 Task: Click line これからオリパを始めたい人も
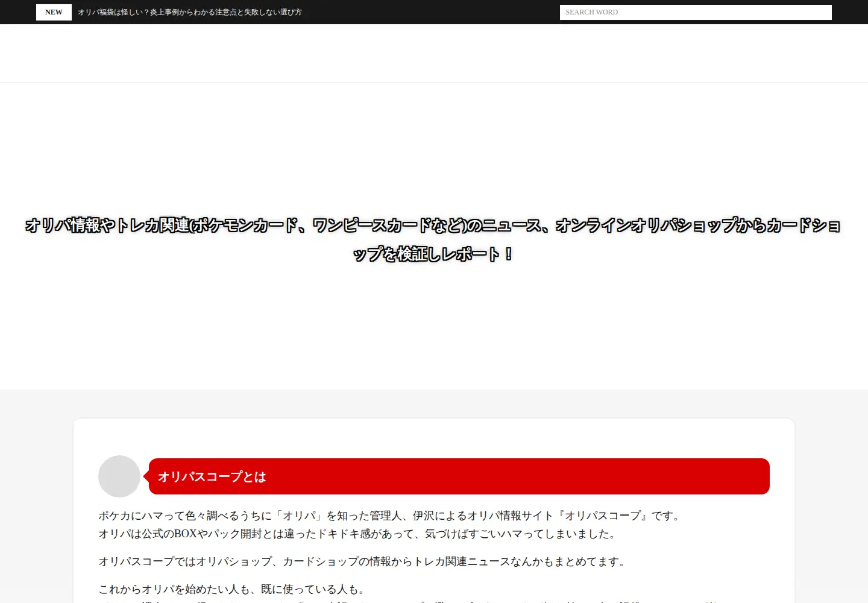point(233,589)
